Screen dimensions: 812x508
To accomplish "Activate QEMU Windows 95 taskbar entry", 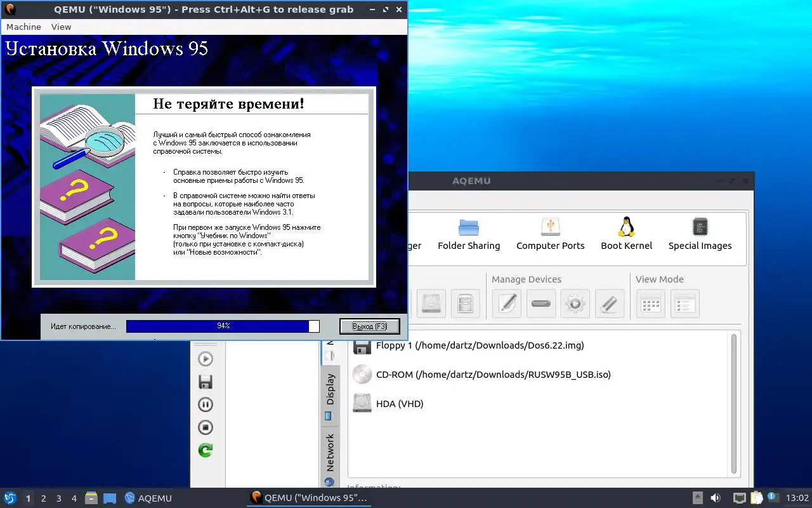I will [309, 498].
